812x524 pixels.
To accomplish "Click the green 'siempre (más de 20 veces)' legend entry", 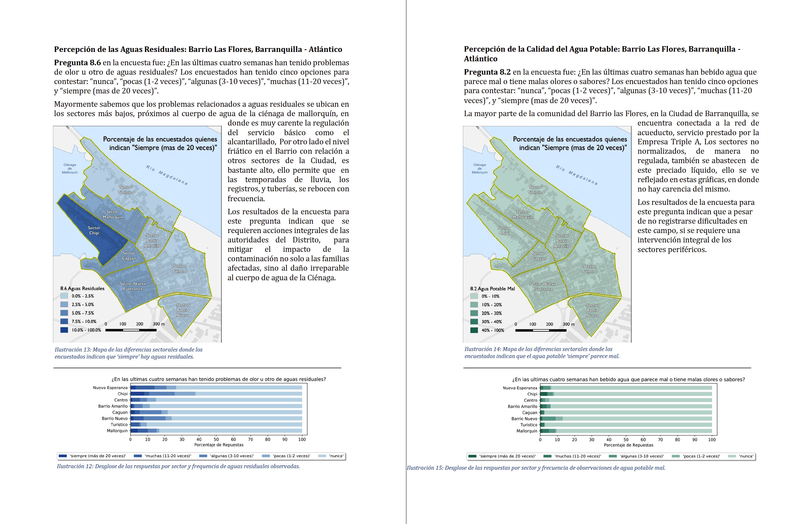I will click(502, 456).
